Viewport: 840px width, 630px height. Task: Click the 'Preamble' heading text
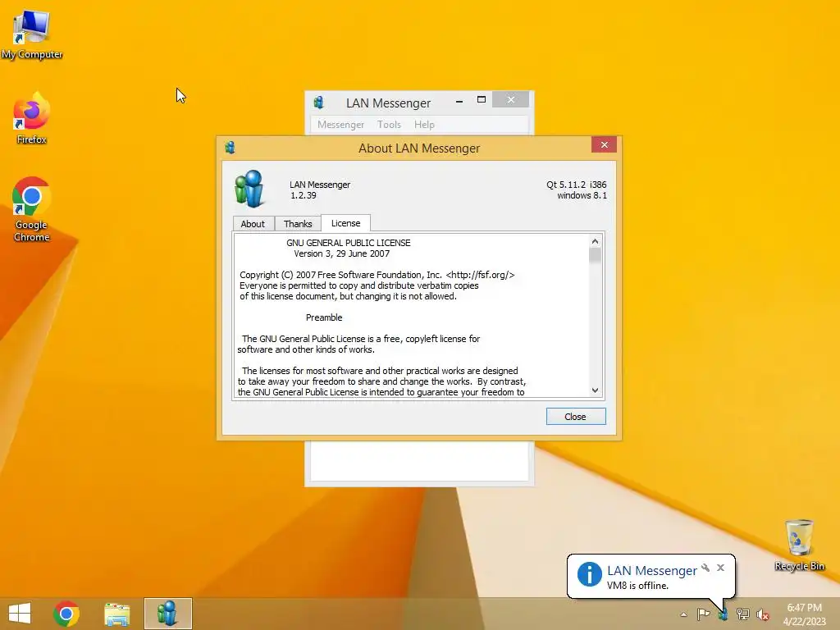pyautogui.click(x=324, y=317)
